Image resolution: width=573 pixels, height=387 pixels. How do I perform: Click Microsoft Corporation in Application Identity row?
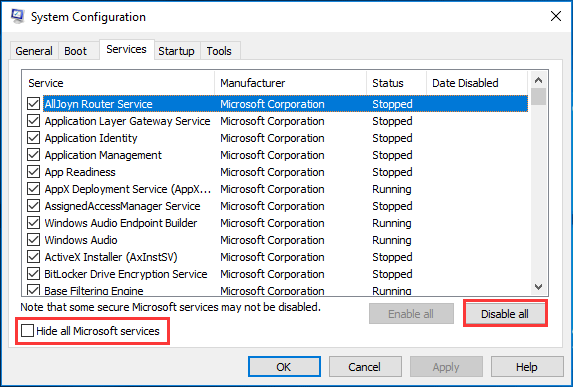(x=272, y=138)
